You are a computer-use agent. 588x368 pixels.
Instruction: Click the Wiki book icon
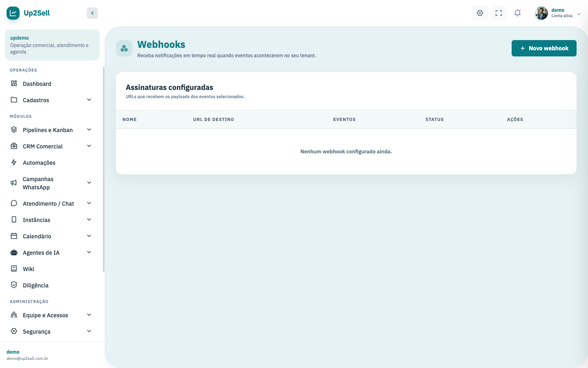click(x=14, y=269)
